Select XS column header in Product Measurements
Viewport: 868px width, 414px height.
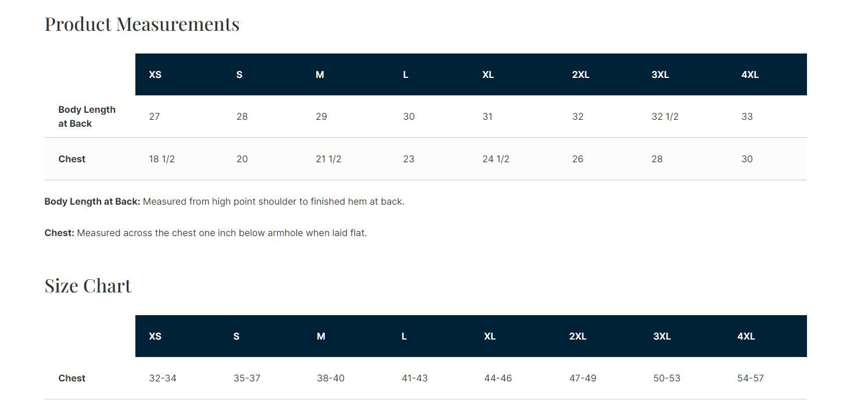point(155,74)
